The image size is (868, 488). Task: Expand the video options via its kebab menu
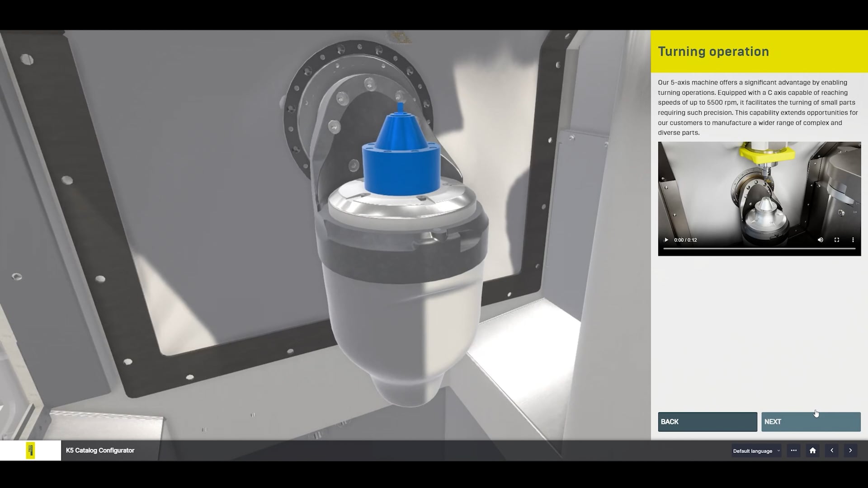[853, 240]
